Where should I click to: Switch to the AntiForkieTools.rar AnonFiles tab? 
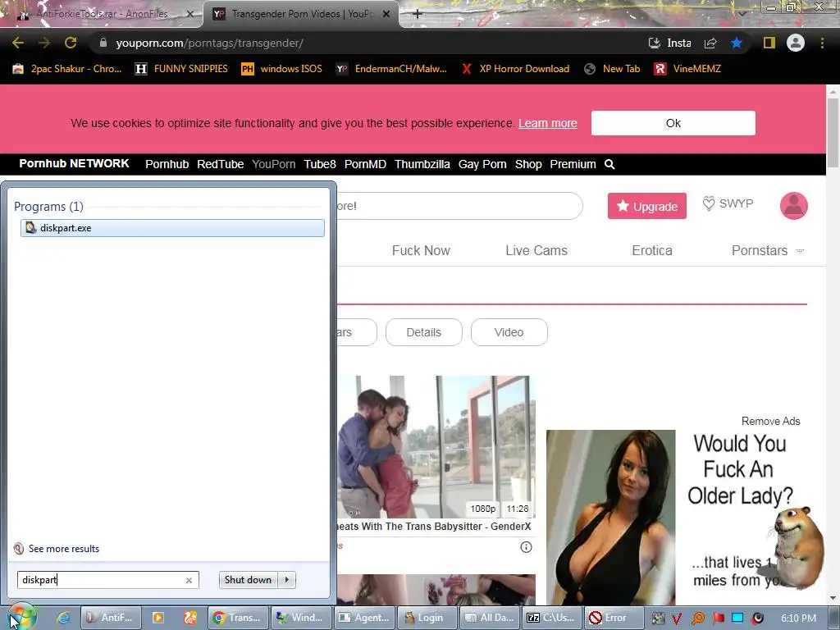[x=101, y=14]
